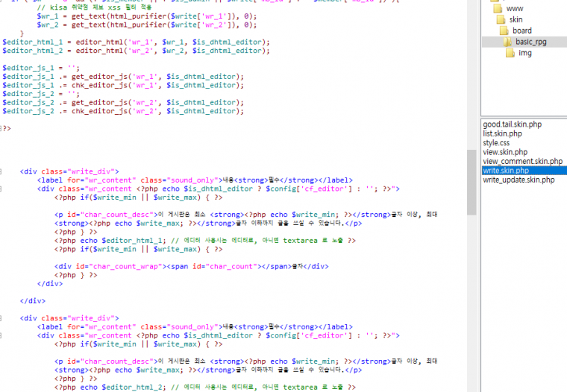The image size is (567, 392).
Task: Open view.skin.php file
Action: coord(505,152)
